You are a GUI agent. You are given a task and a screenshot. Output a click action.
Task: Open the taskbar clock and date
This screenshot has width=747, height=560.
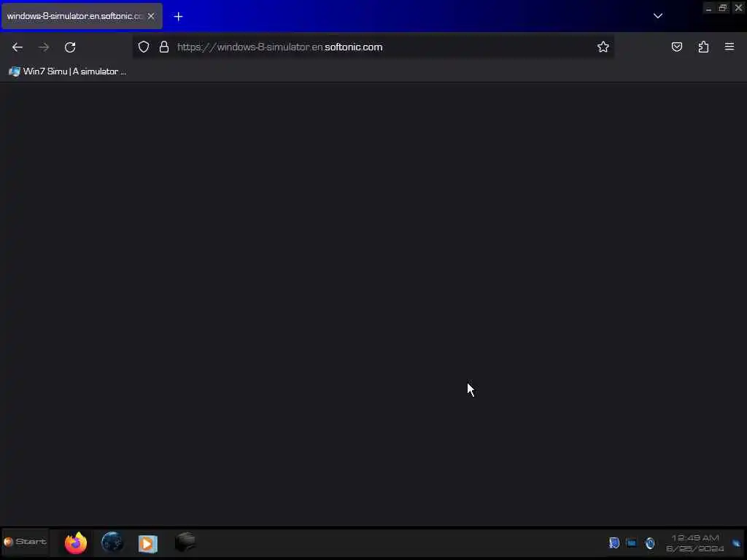pos(694,543)
